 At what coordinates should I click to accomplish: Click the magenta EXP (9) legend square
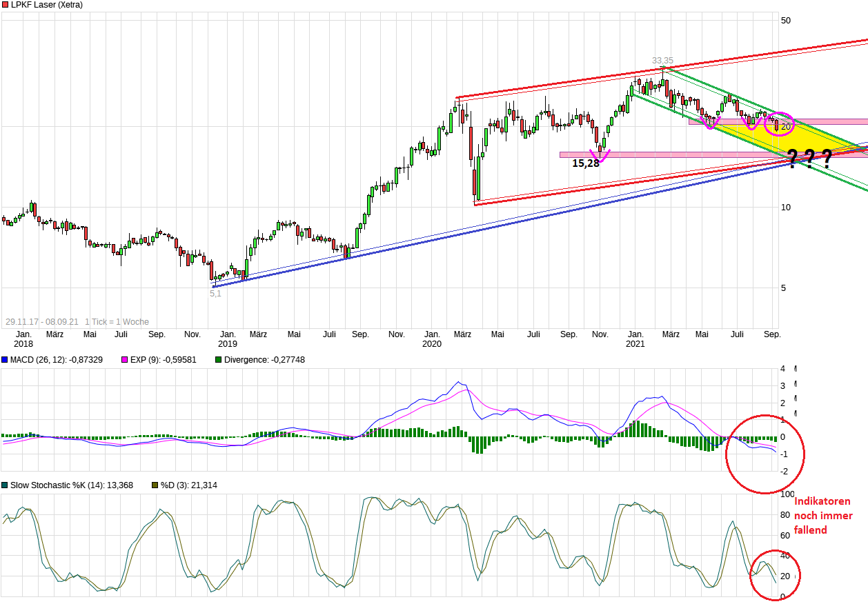coord(125,360)
